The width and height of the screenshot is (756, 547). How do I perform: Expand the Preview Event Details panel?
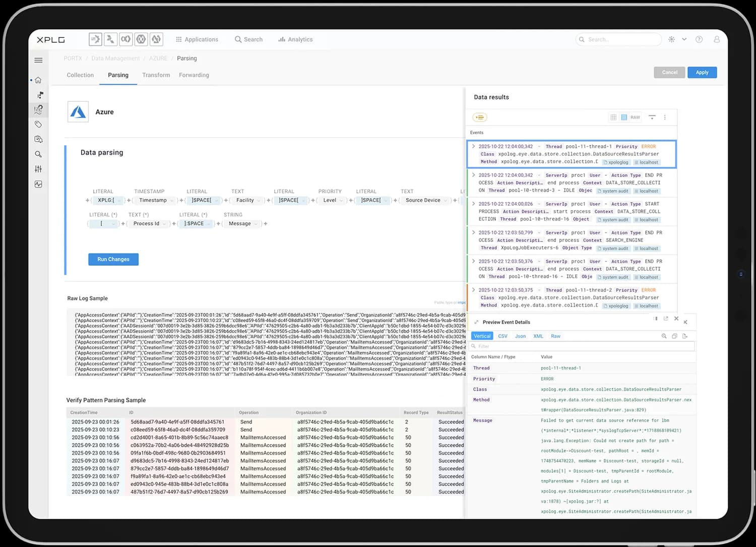476,322
